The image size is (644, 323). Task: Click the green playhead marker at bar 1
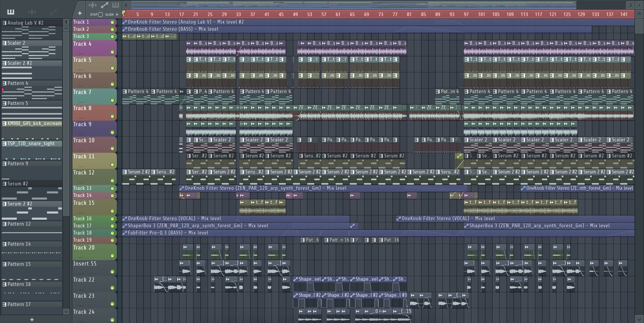[124, 13]
